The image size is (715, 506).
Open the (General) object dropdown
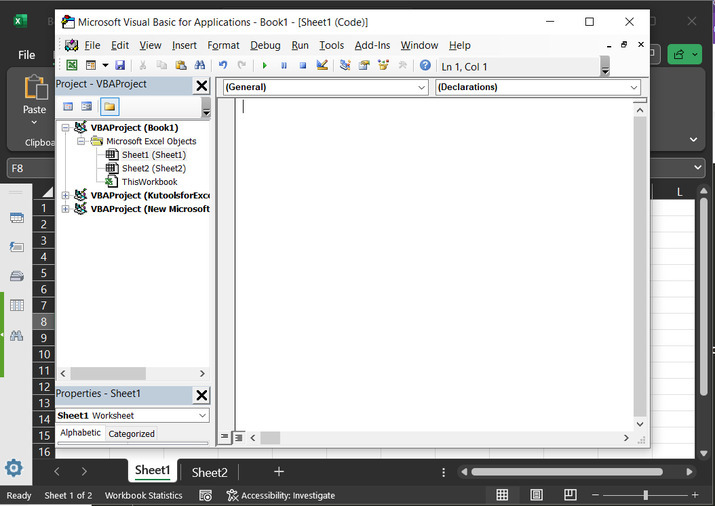click(x=421, y=87)
